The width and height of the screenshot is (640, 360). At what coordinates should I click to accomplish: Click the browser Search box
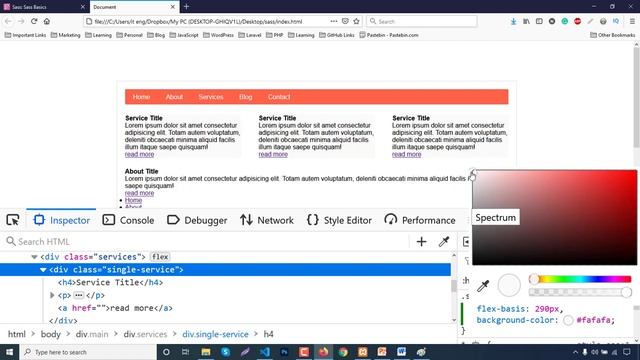[422, 21]
